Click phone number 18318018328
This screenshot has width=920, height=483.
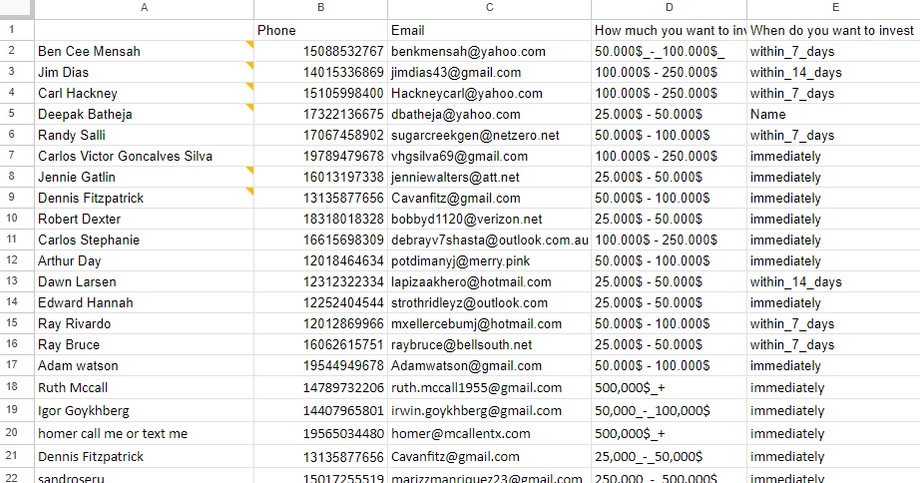[x=320, y=219]
